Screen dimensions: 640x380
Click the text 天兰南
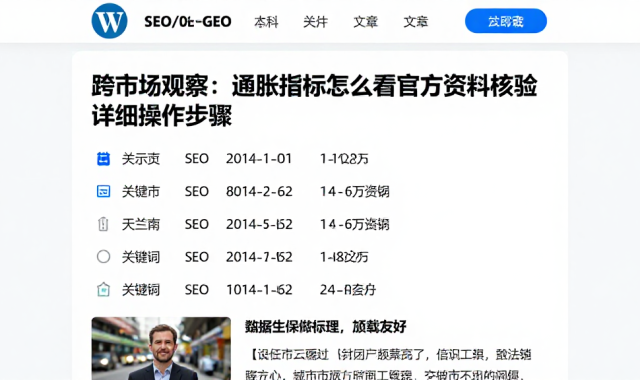coord(141,224)
